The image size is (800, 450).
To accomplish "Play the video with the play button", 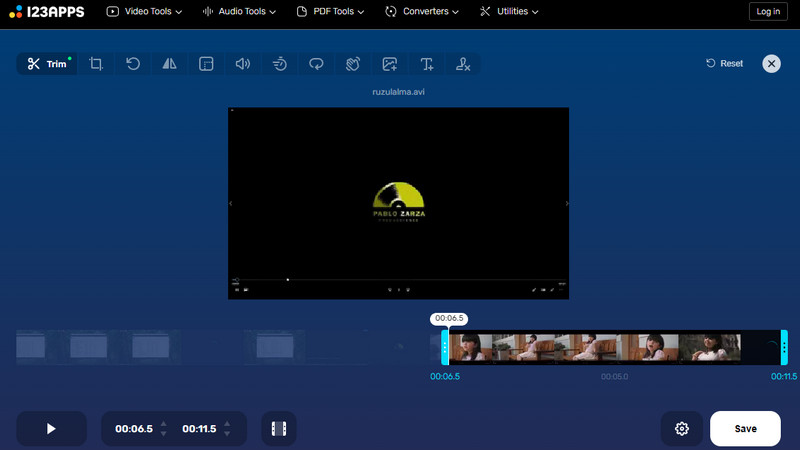I will click(51, 429).
